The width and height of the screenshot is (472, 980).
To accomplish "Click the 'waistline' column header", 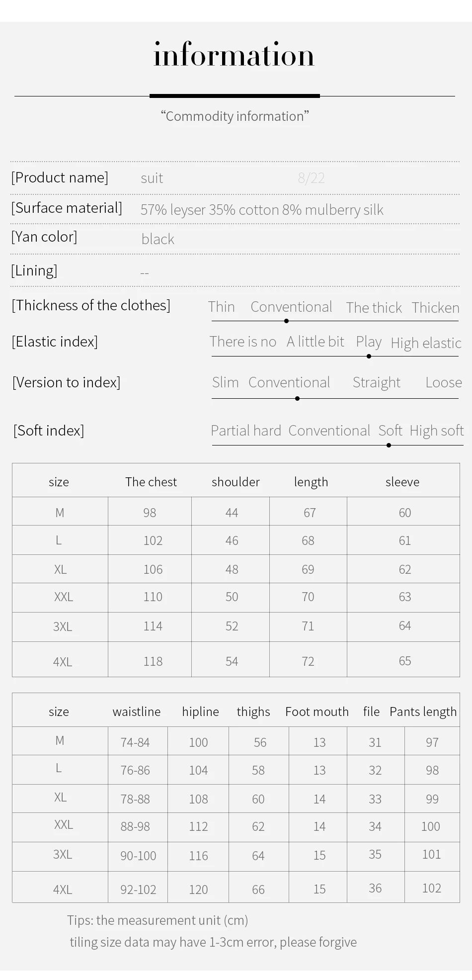I will 137,712.
